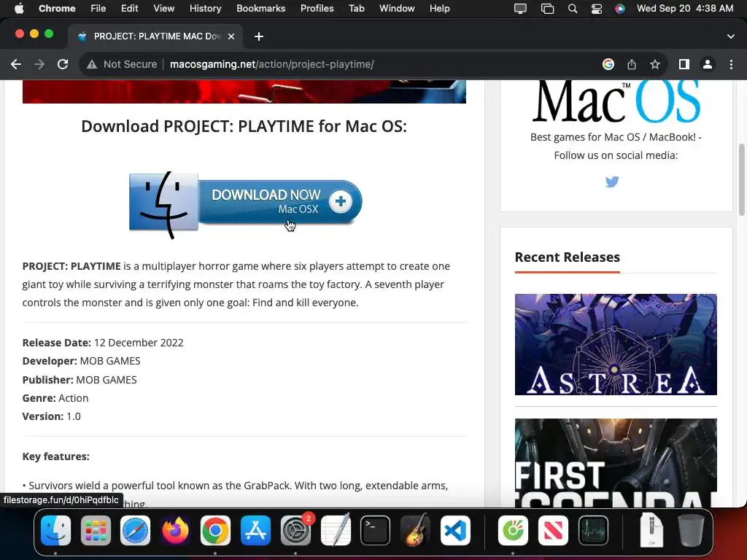Go back to the previous page
Screen dimensions: 747x560
tap(16, 64)
